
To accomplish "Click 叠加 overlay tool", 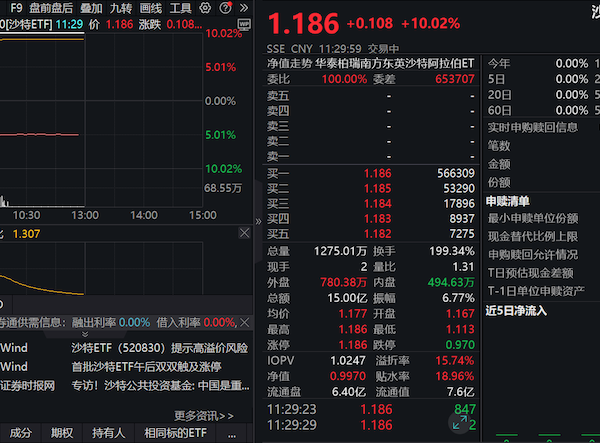I will point(91,8).
